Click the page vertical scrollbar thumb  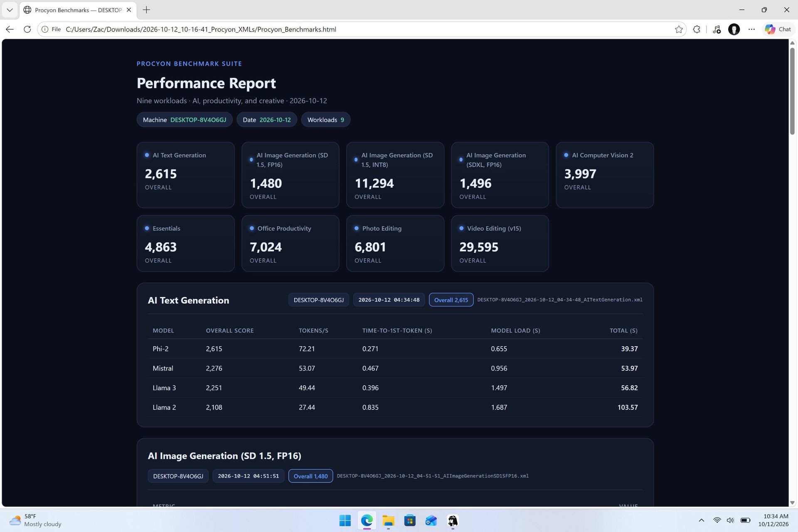(x=792, y=91)
